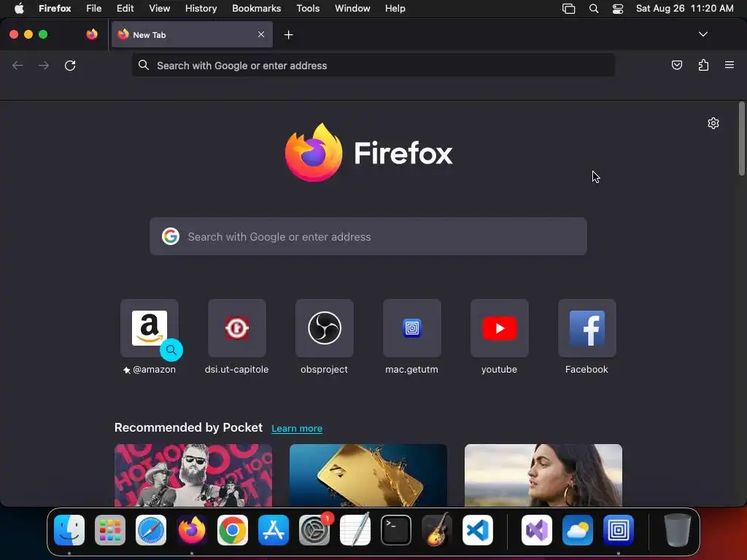Open Save to Pocket icon in toolbar
This screenshot has width=747, height=560.
click(x=676, y=65)
